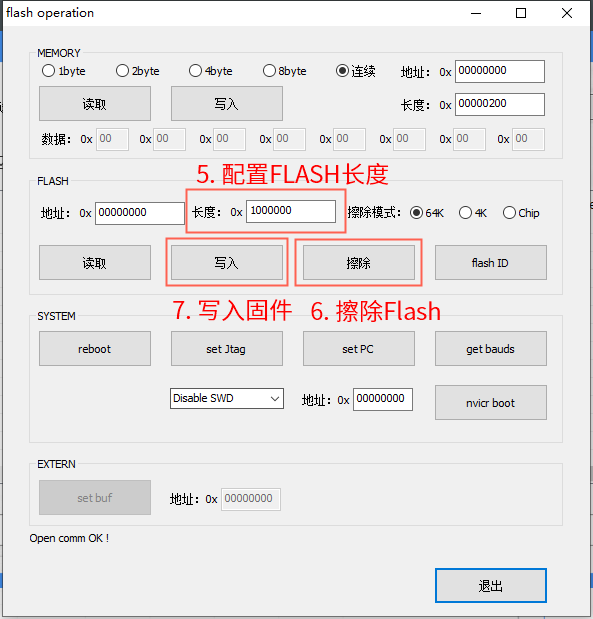The image size is (593, 619).
Task: Open the Disable SWD dropdown
Action: coord(227,398)
